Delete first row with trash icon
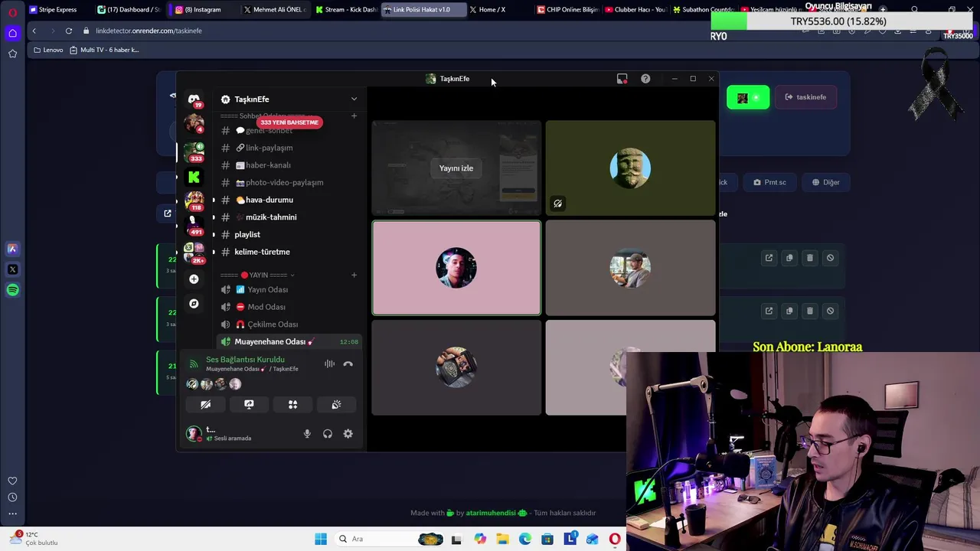Screen dimensions: 980x551 [x=809, y=258]
